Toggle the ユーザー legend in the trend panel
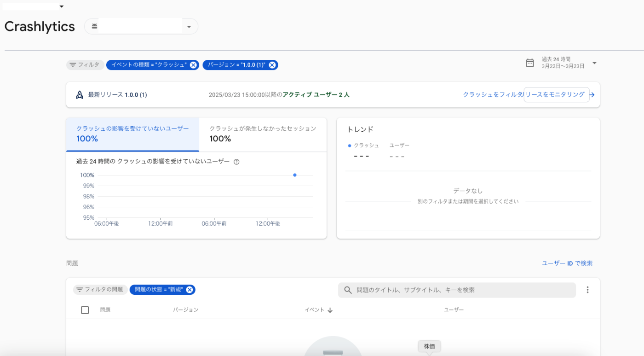This screenshot has width=644, height=356. point(400,145)
